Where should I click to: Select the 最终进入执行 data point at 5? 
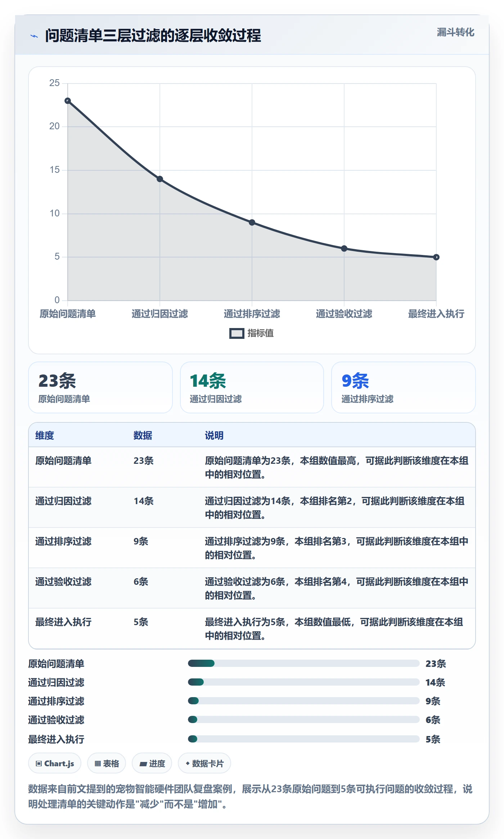tap(436, 257)
